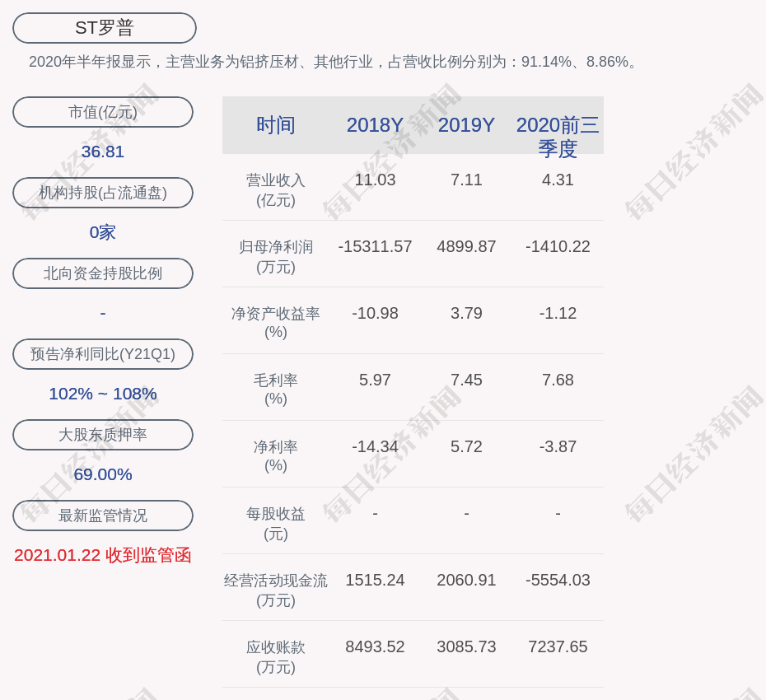Viewport: 766px width, 700px height.
Task: Select the 市值(亿元) label pill
Action: tap(103, 112)
